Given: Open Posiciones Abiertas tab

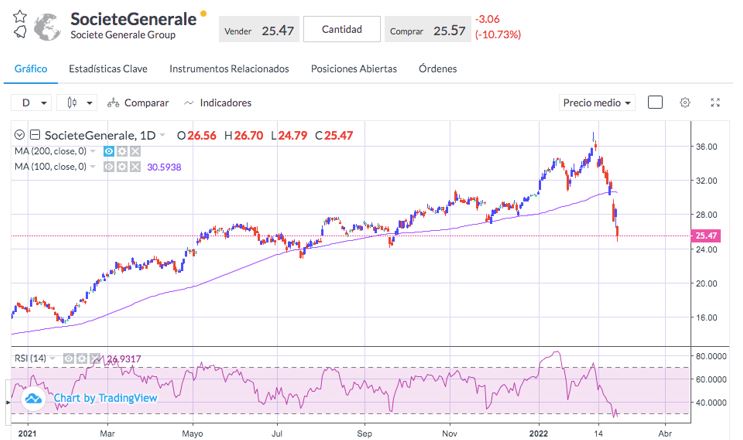Looking at the screenshot, I should (x=354, y=69).
